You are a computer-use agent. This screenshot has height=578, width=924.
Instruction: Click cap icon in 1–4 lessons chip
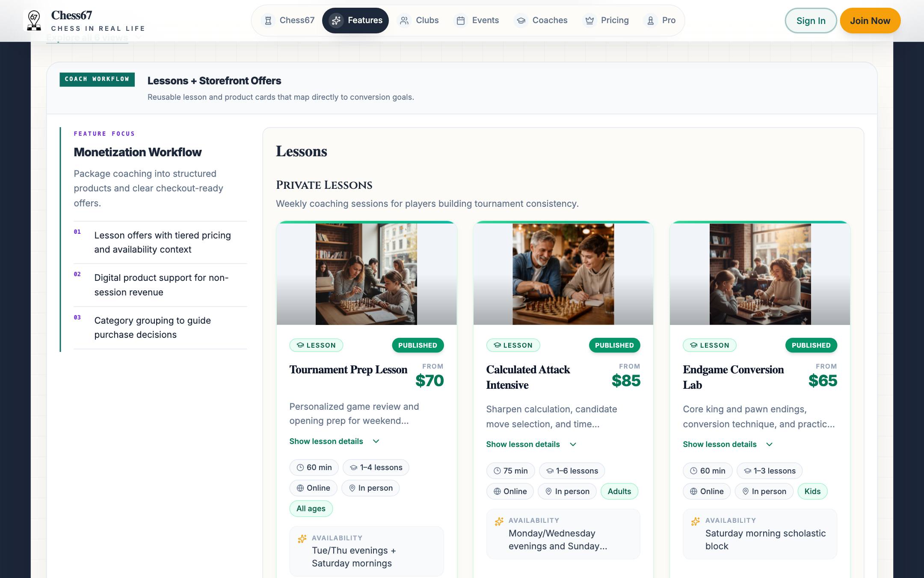click(x=353, y=468)
